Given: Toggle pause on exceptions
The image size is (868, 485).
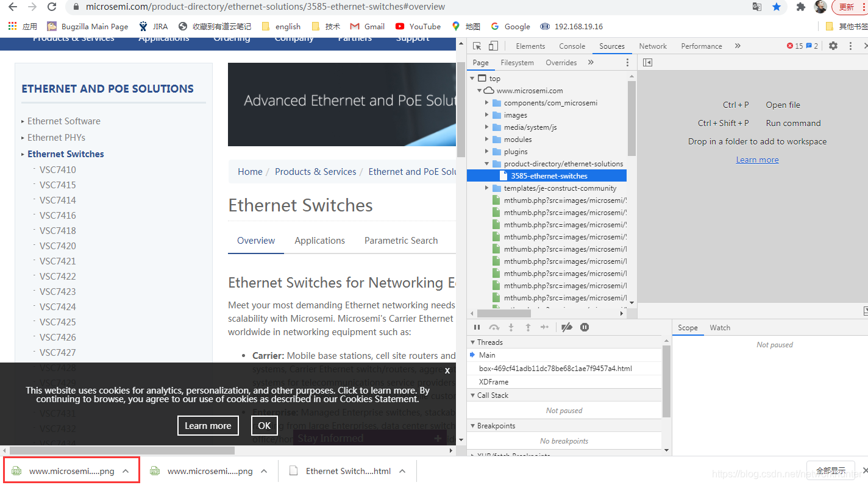Looking at the screenshot, I should [585, 328].
